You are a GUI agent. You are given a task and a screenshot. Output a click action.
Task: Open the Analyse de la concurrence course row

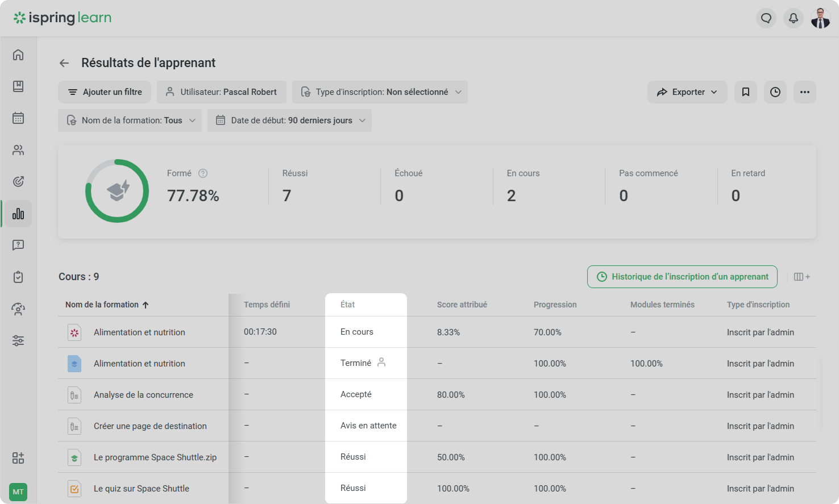(x=143, y=395)
